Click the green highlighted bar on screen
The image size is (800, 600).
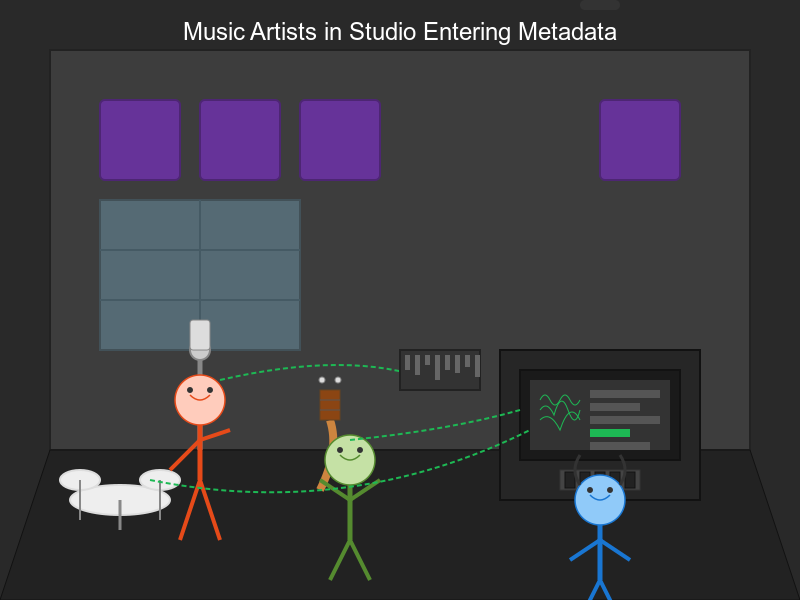(610, 433)
